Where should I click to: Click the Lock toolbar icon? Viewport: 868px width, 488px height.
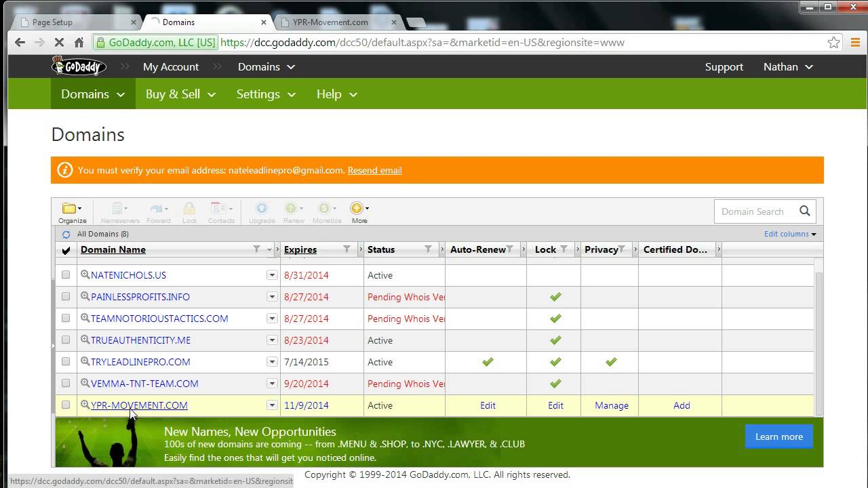[x=189, y=212]
